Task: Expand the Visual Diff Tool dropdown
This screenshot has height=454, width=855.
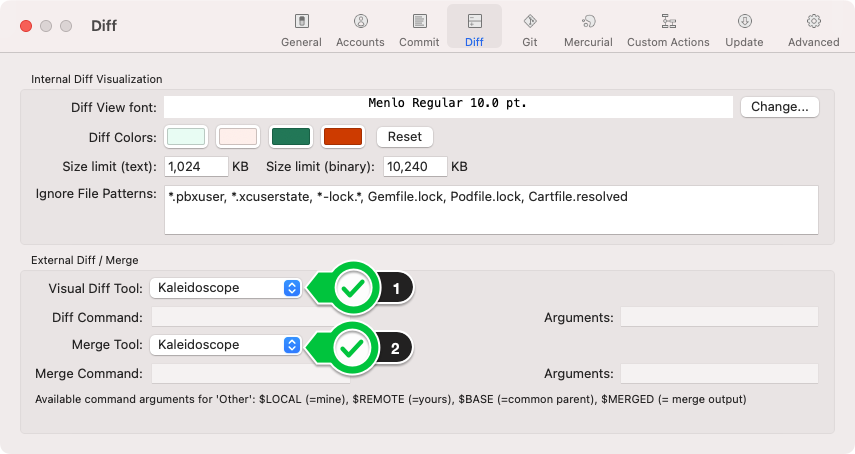Action: (x=225, y=288)
